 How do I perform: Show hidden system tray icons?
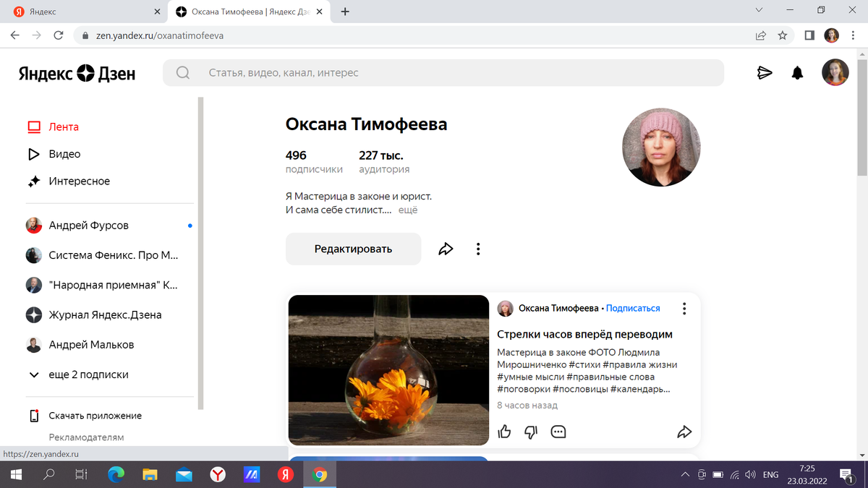[685, 475]
